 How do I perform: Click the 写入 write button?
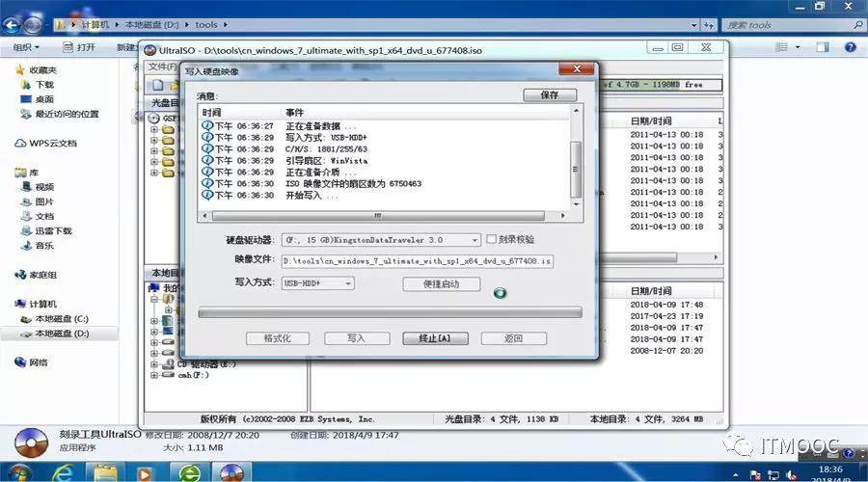click(x=357, y=338)
